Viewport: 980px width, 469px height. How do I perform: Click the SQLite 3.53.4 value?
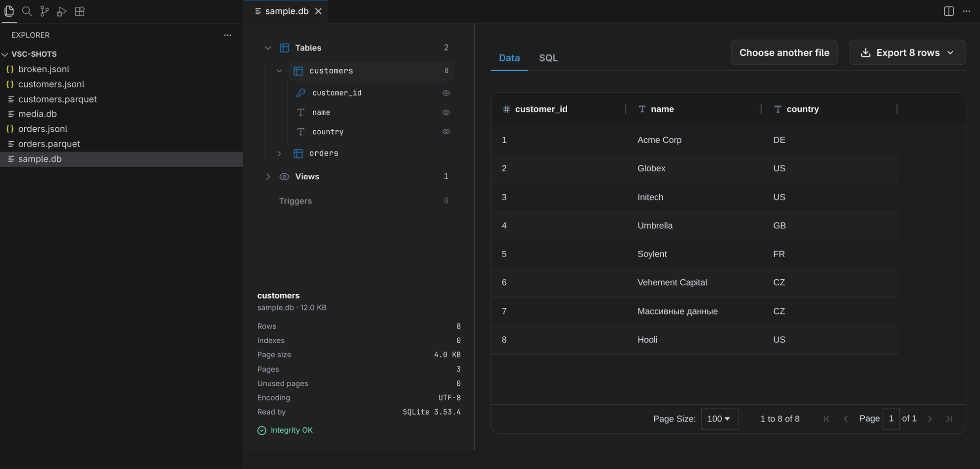pyautogui.click(x=432, y=412)
